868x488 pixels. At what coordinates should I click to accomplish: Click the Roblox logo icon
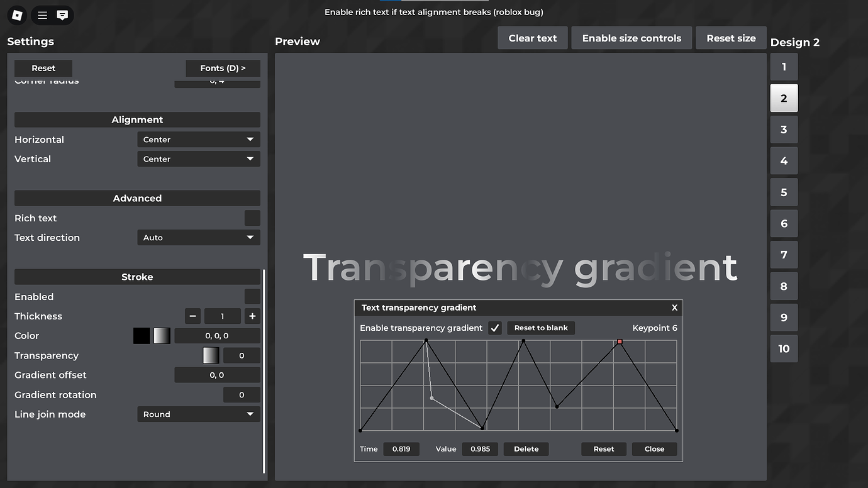17,14
